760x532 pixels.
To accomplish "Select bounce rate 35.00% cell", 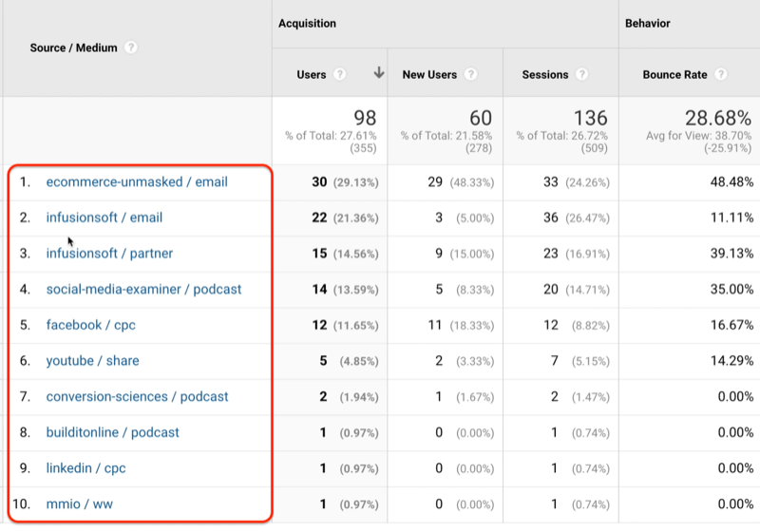I will pyautogui.click(x=731, y=290).
